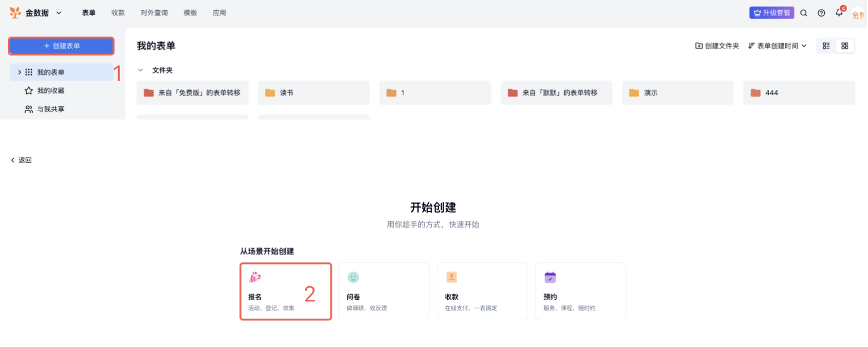The height and width of the screenshot is (347, 868).
Task: Click the search magnifier icon
Action: click(804, 13)
